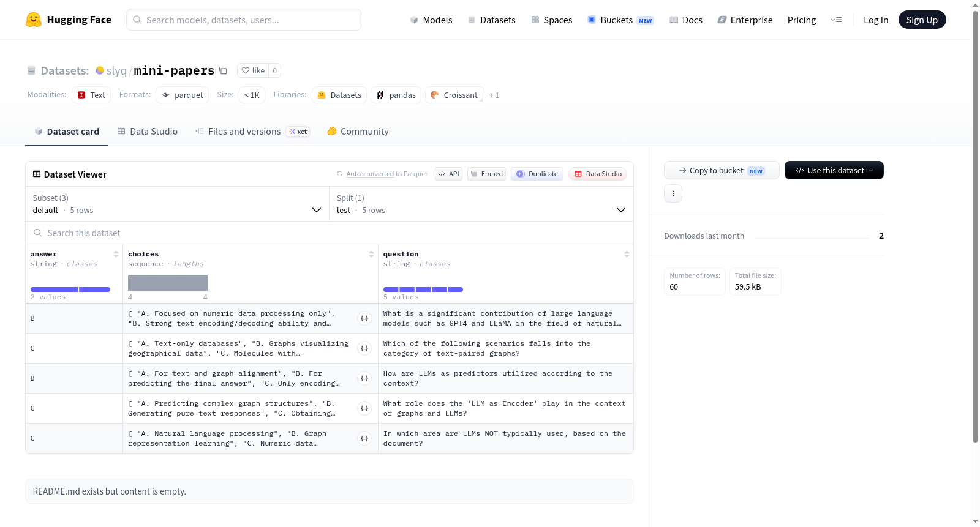This screenshot has height=527, width=980.
Task: Focus the Search this dataset field
Action: 330,233
